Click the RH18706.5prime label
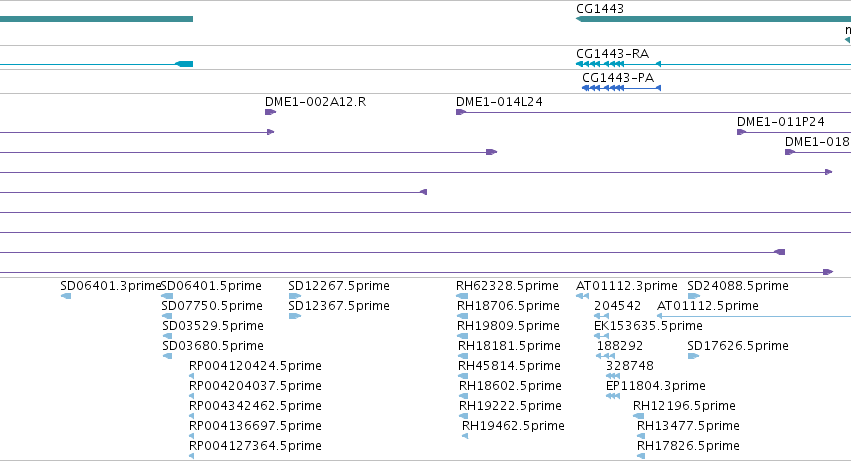The width and height of the screenshot is (851, 461). point(508,306)
